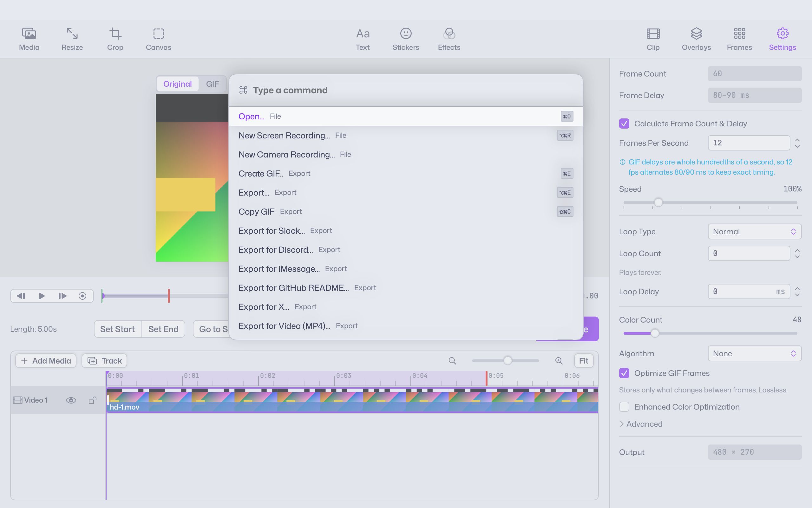
Task: Enable Enhanced Color Optimization
Action: coord(624,407)
